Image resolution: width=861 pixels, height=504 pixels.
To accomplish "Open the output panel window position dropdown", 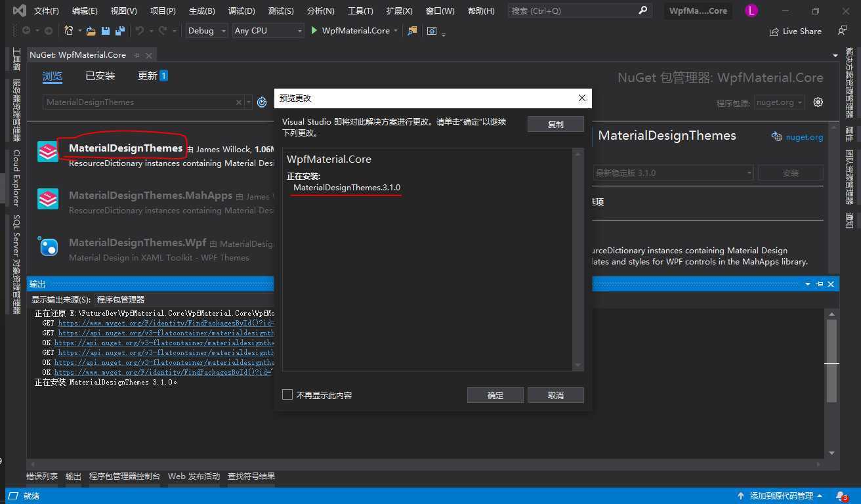I will [x=808, y=284].
